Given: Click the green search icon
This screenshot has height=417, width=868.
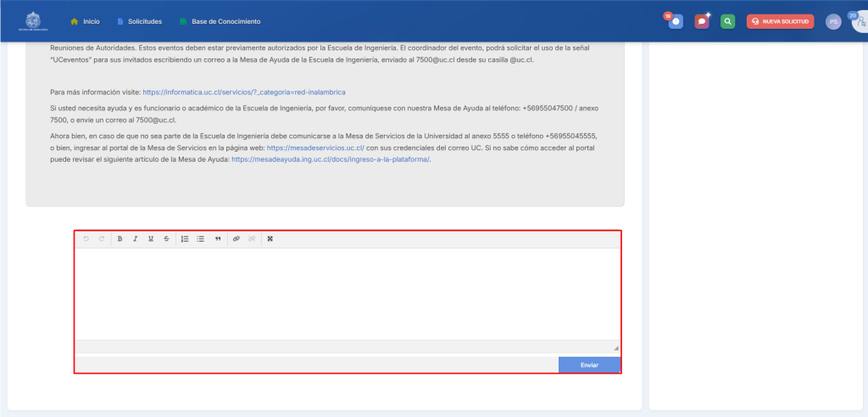Looking at the screenshot, I should [x=727, y=21].
